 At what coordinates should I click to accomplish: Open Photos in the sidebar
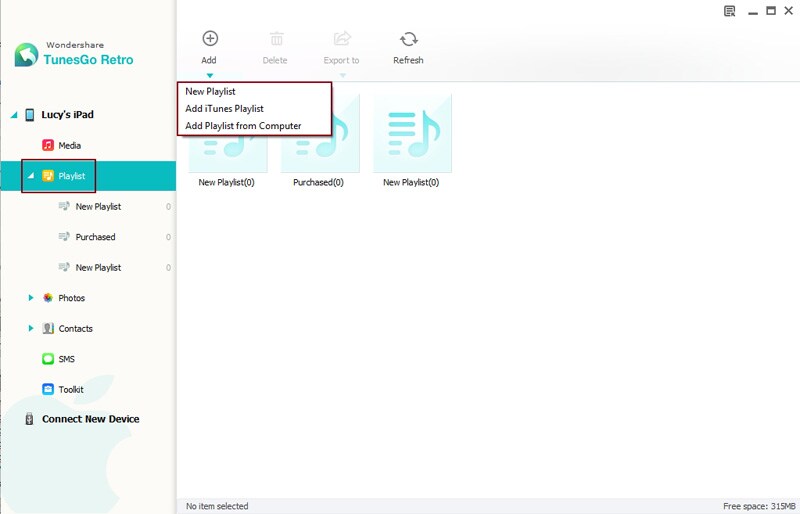click(71, 298)
